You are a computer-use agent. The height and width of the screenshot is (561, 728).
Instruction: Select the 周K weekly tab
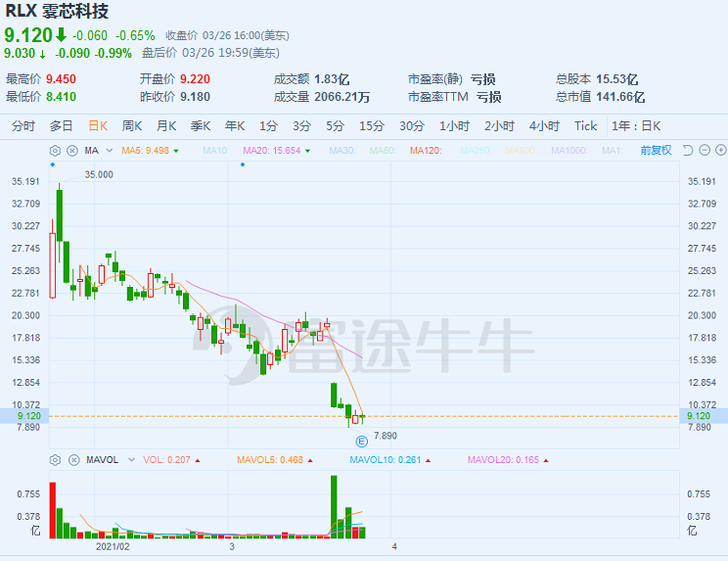(132, 126)
